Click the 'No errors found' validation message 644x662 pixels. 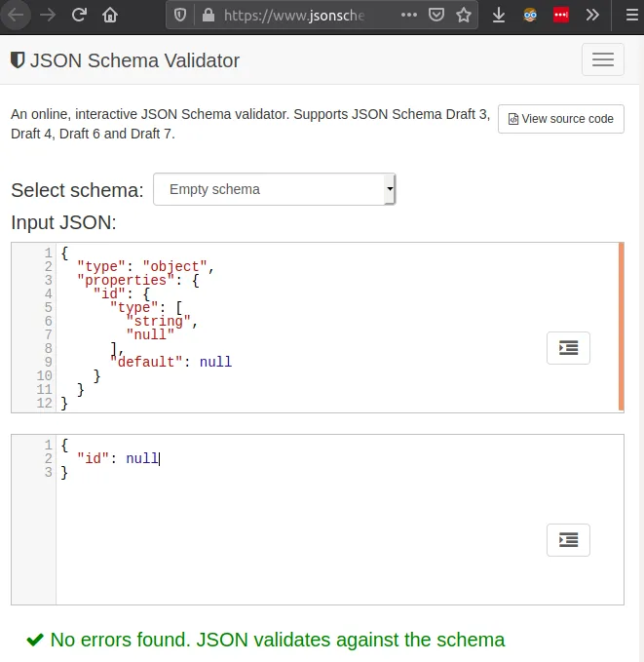pyautogui.click(x=278, y=640)
